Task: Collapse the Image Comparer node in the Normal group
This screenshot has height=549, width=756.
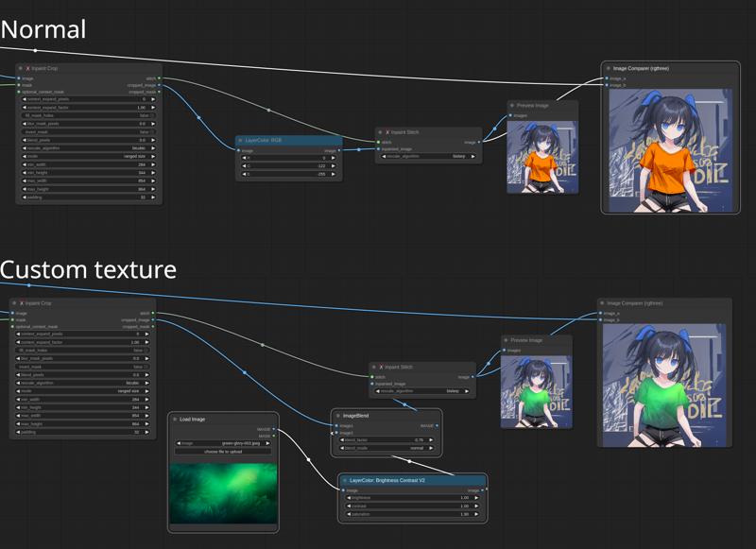Action: 609,68
